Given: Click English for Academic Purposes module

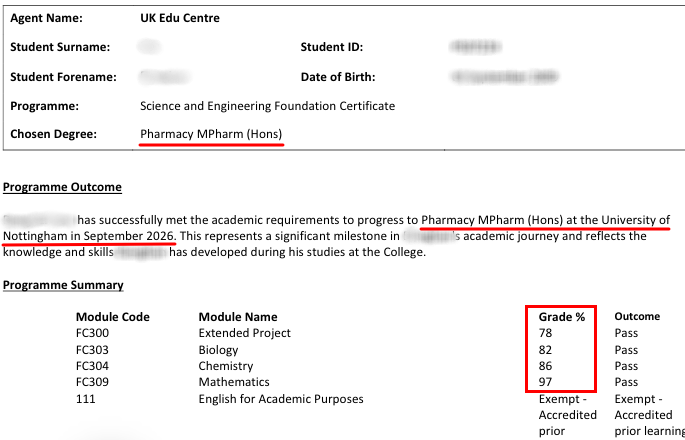Looking at the screenshot, I should (x=281, y=399).
